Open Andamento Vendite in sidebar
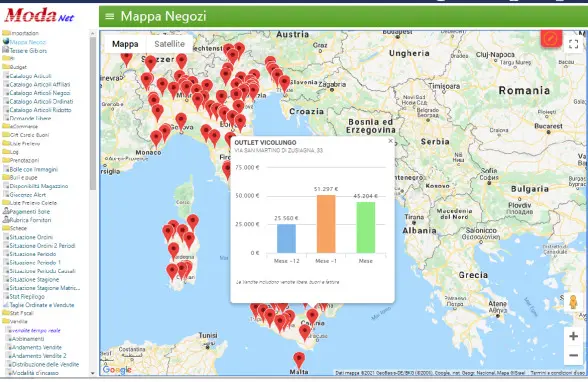 37,348
